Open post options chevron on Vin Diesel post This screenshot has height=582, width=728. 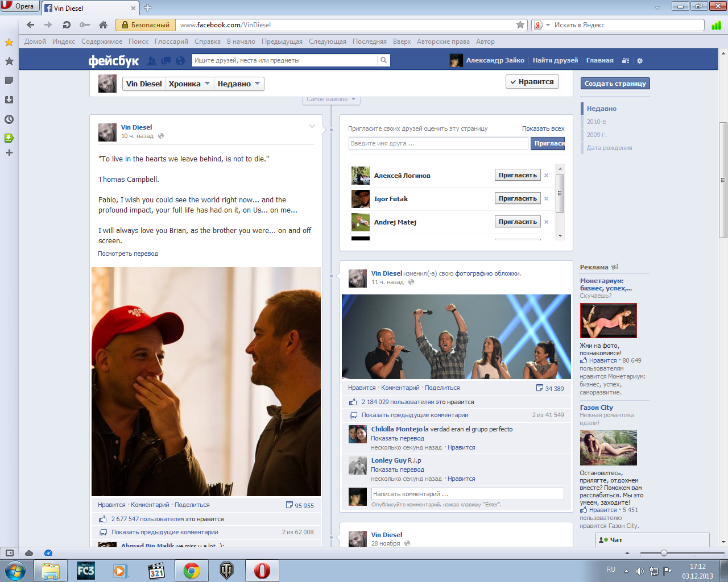tap(312, 126)
